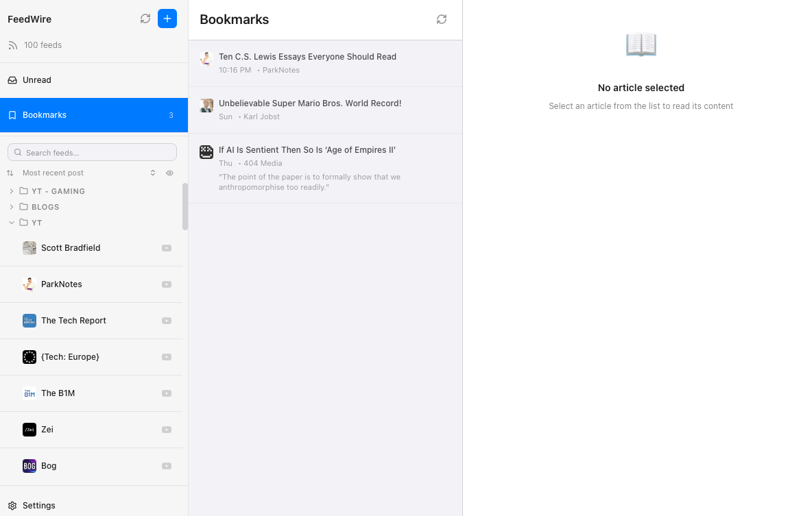
Task: Click the Zei feed logo
Action: tap(29, 430)
